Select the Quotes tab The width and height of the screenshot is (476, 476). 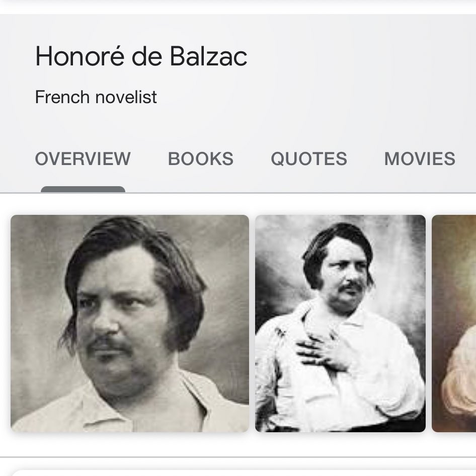click(x=308, y=159)
